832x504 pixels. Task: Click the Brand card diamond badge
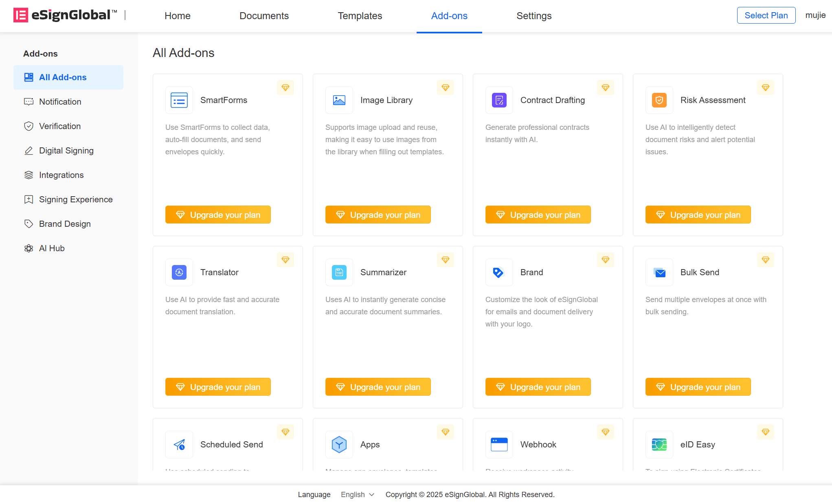tap(606, 260)
